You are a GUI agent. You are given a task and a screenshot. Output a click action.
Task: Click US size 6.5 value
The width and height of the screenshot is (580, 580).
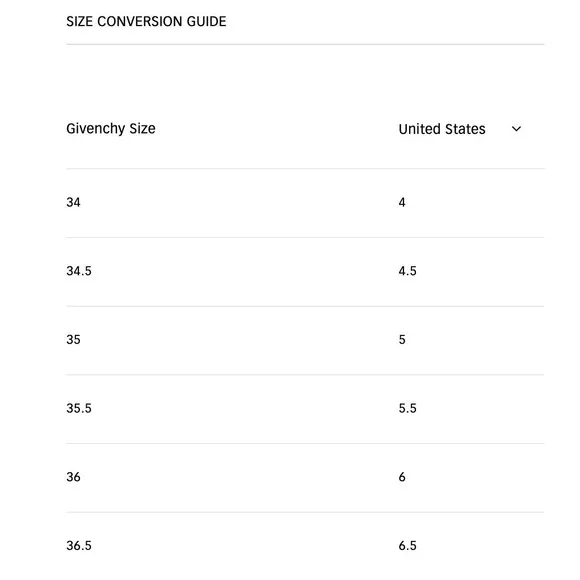[407, 546]
